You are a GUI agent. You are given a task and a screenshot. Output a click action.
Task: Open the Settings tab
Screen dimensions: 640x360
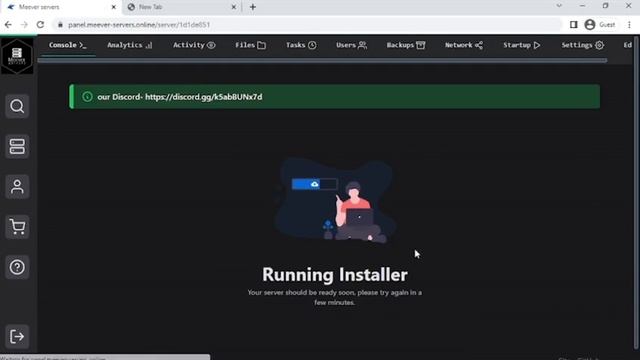click(582, 45)
